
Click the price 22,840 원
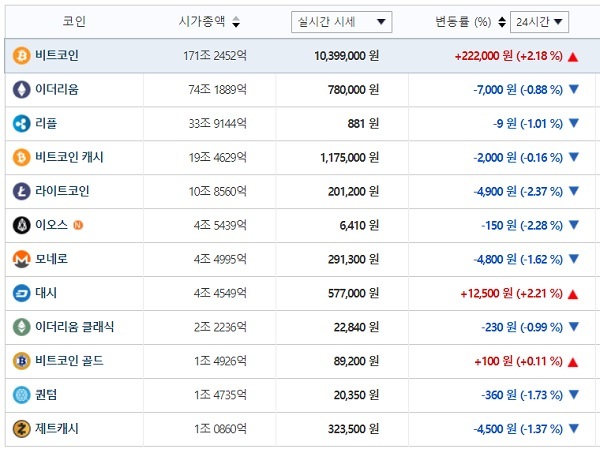point(356,327)
